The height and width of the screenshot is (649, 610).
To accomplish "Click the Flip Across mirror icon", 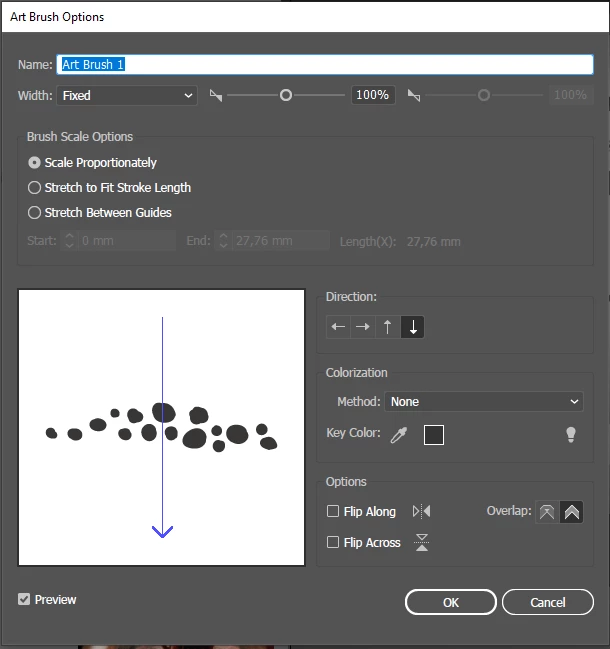I will point(422,542).
